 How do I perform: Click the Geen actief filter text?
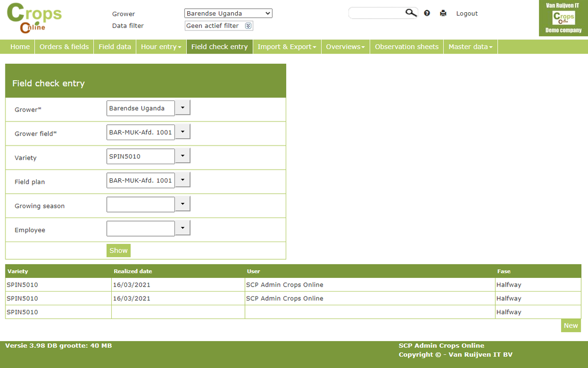click(213, 26)
